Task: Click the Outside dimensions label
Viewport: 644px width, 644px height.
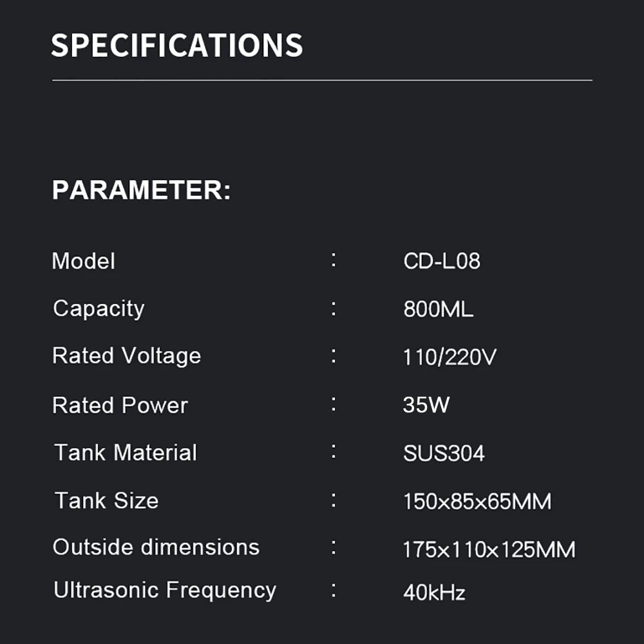Action: tap(156, 547)
